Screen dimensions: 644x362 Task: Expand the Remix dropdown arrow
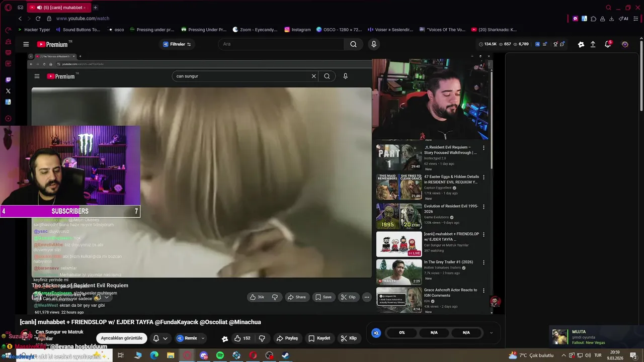pyautogui.click(x=203, y=338)
